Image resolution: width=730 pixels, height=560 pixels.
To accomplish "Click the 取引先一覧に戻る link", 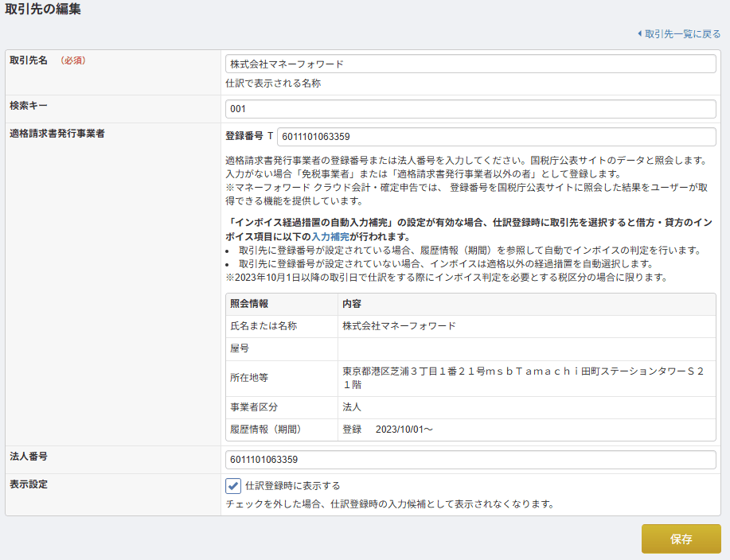I will [x=682, y=34].
